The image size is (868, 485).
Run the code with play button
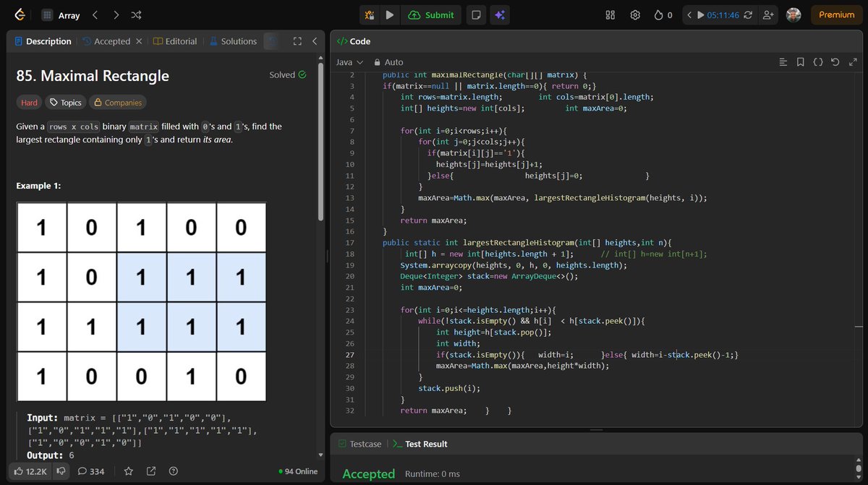click(390, 14)
